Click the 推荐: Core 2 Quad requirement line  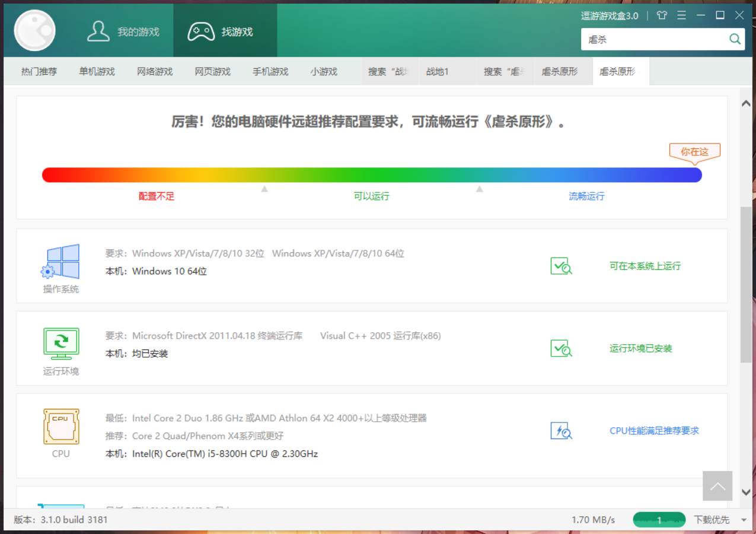194,436
